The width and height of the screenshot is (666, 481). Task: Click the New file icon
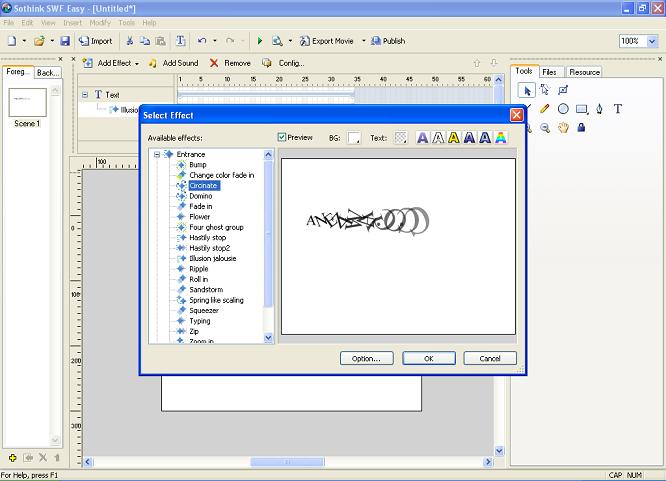pos(12,41)
